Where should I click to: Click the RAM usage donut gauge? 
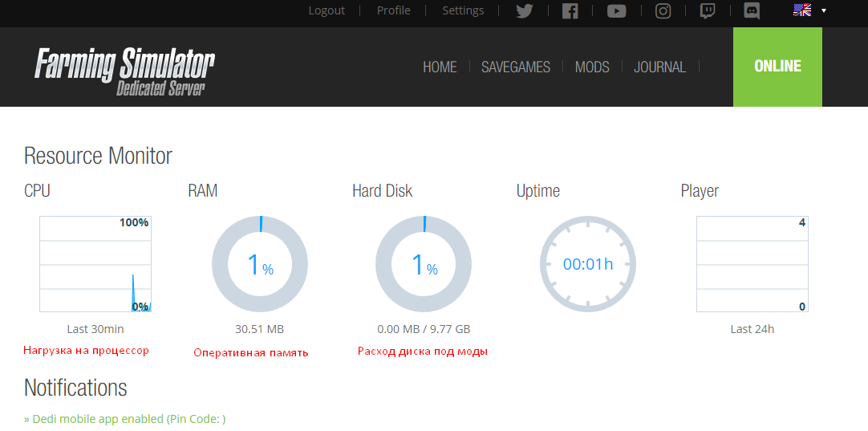[259, 264]
